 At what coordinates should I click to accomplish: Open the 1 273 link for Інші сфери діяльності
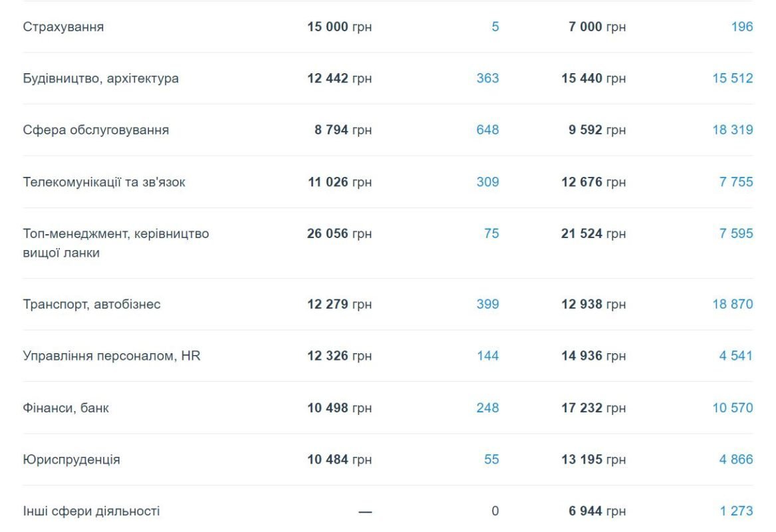tap(735, 511)
